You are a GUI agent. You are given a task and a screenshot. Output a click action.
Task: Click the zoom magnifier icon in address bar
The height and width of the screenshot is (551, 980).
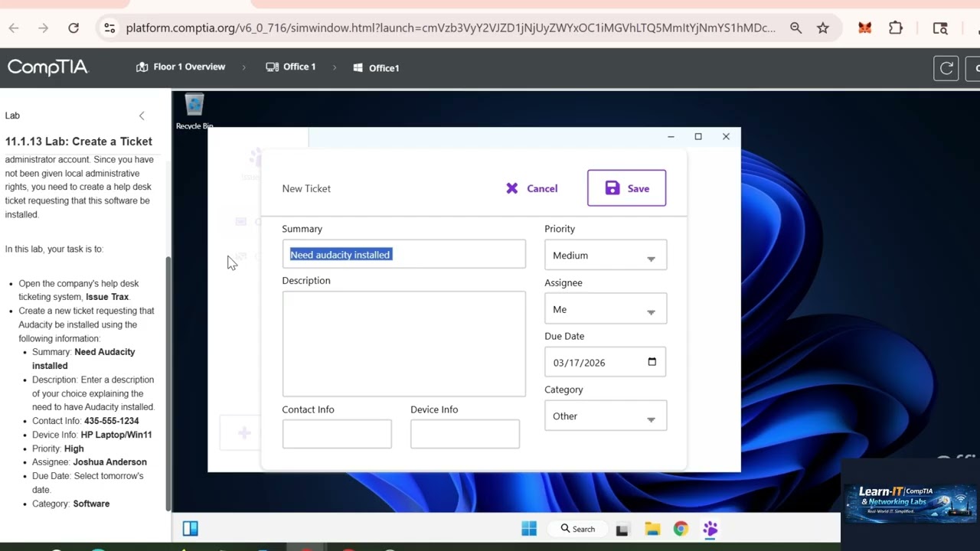pyautogui.click(x=795, y=28)
